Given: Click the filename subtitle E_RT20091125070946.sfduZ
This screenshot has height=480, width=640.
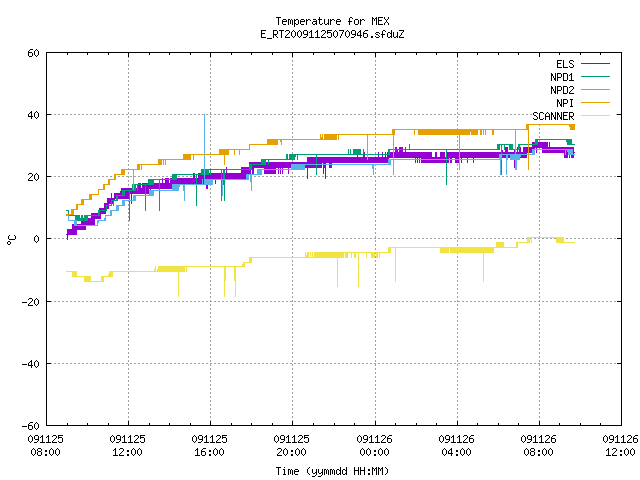Looking at the screenshot, I should coord(332,34).
